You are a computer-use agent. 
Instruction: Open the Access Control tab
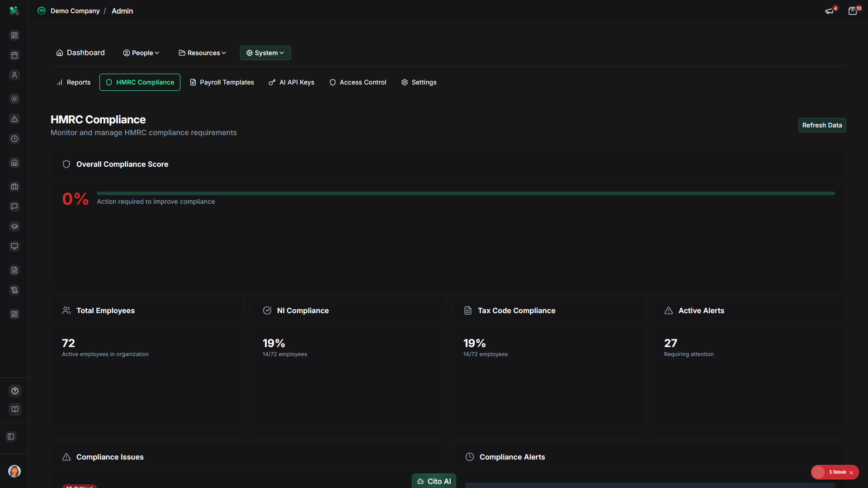point(357,82)
